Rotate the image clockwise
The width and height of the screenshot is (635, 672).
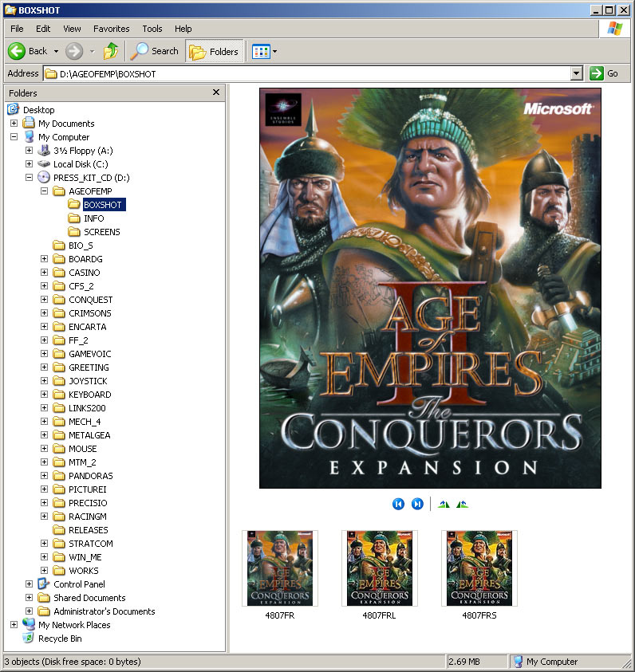pyautogui.click(x=444, y=504)
